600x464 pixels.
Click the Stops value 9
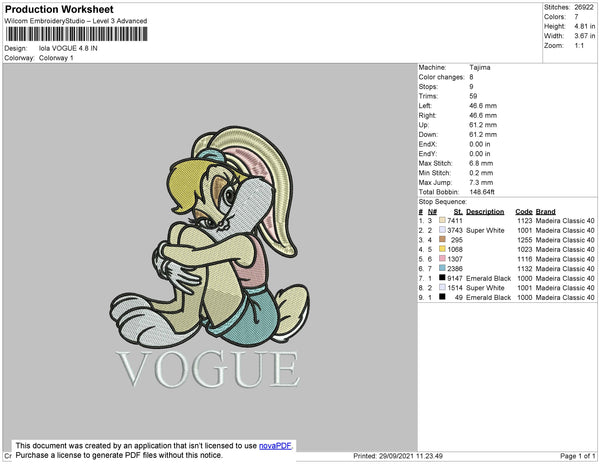(x=471, y=86)
